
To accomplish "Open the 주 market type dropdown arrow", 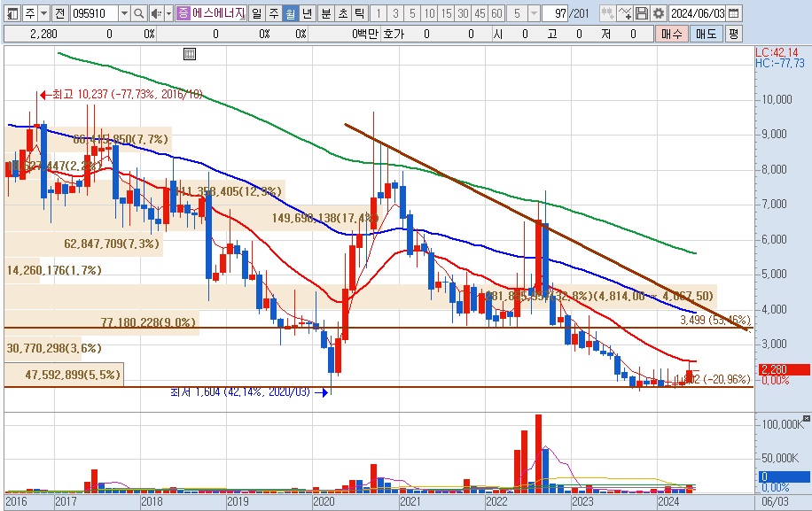I will click(44, 13).
